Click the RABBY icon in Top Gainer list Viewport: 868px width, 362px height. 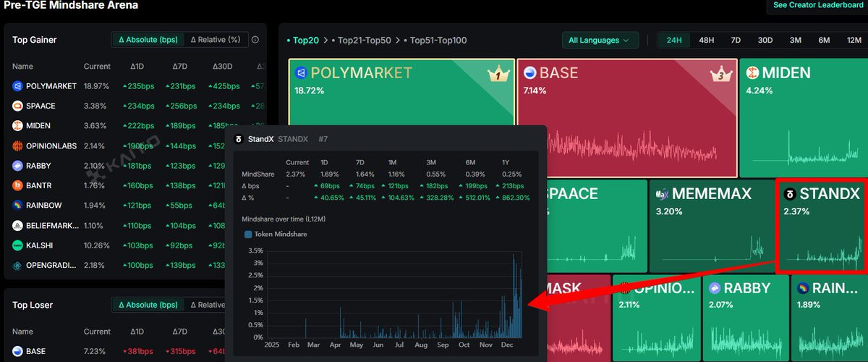tap(17, 166)
